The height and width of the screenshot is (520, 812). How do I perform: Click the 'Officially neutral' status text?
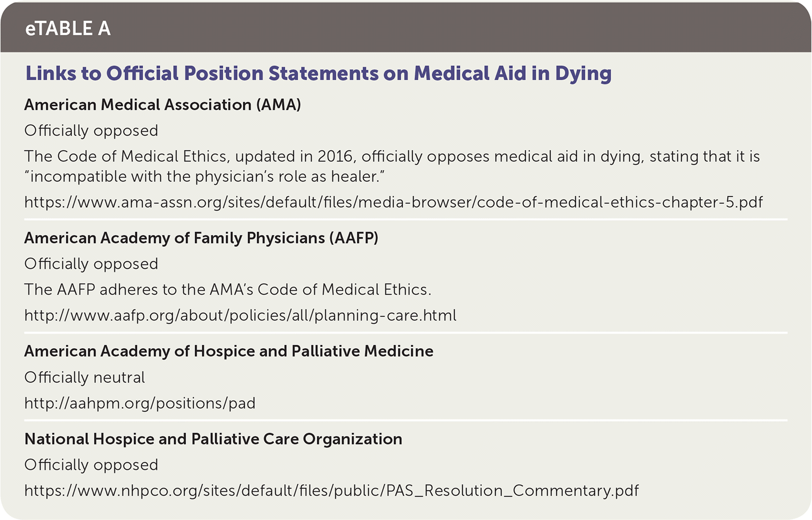pos(84,377)
